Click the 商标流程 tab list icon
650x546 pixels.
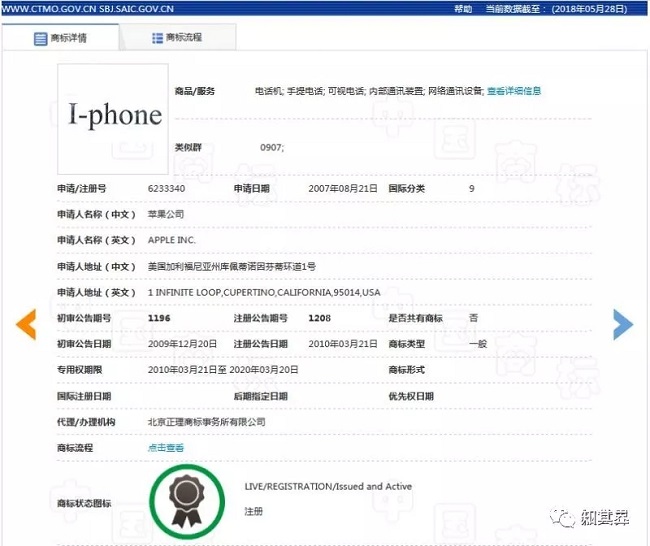[157, 38]
